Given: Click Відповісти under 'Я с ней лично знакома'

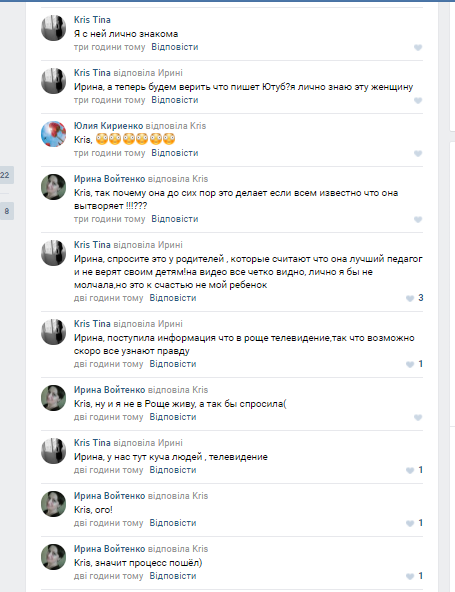Looking at the screenshot, I should (174, 47).
